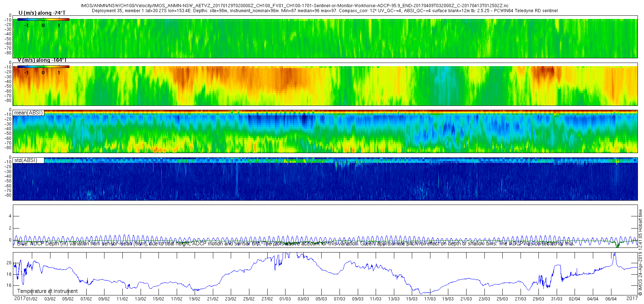This screenshot has height=304, width=644.
Task: Click the '17/02' date tick label
Action: pyautogui.click(x=176, y=299)
